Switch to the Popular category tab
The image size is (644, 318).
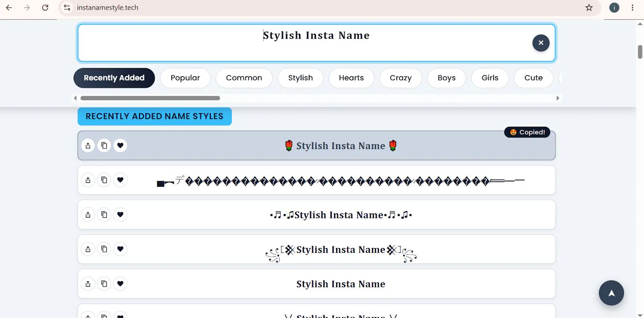pyautogui.click(x=185, y=78)
